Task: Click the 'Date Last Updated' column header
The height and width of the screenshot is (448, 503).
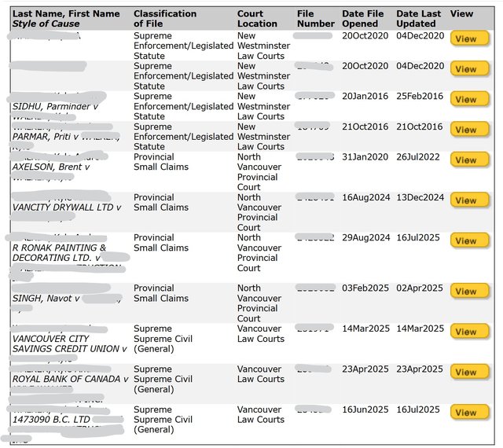Action: [x=418, y=19]
